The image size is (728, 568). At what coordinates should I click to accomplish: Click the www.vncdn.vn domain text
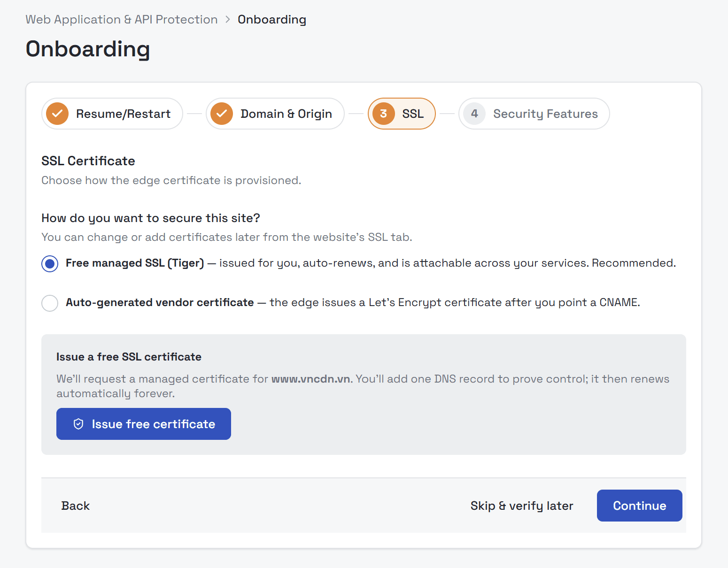tap(311, 379)
